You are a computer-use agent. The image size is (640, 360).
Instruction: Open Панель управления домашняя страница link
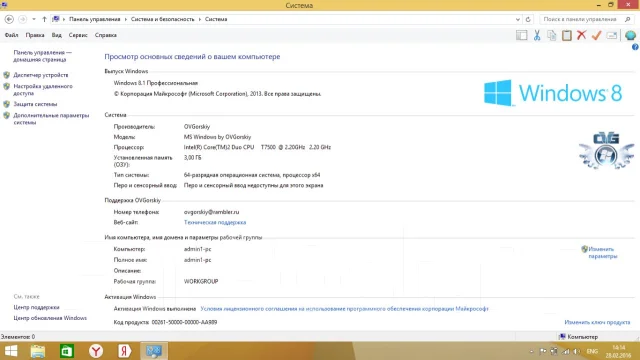[x=42, y=56]
